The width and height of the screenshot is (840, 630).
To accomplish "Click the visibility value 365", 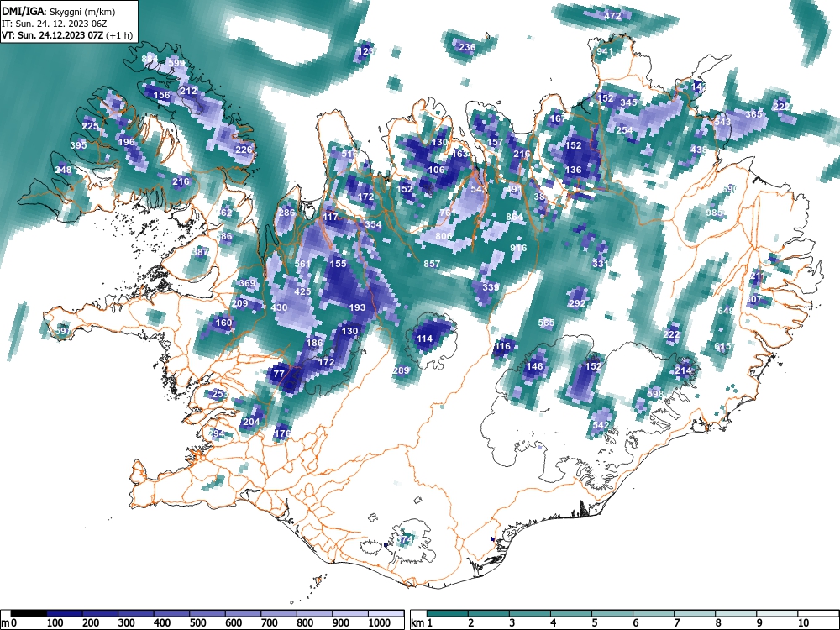I will [753, 114].
